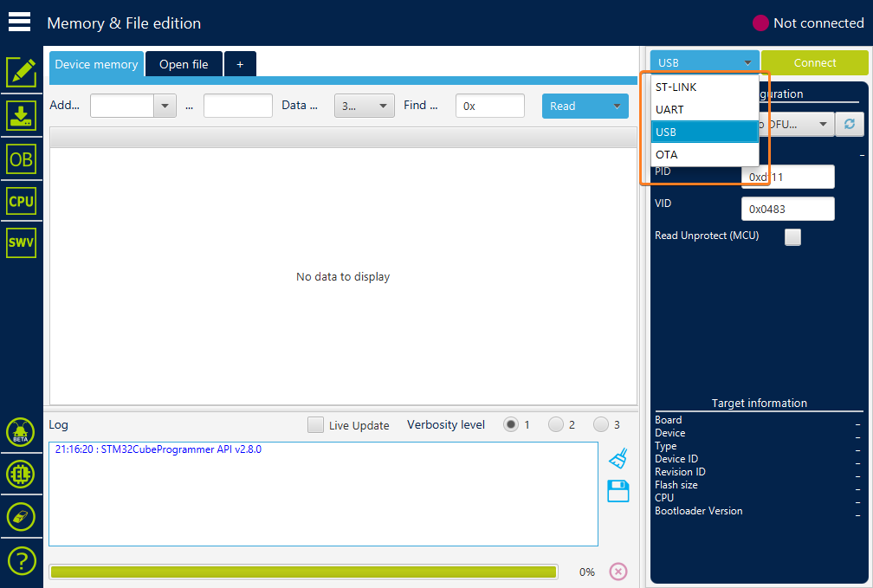
Task: Click the Board label in Target information
Action: (x=668, y=420)
